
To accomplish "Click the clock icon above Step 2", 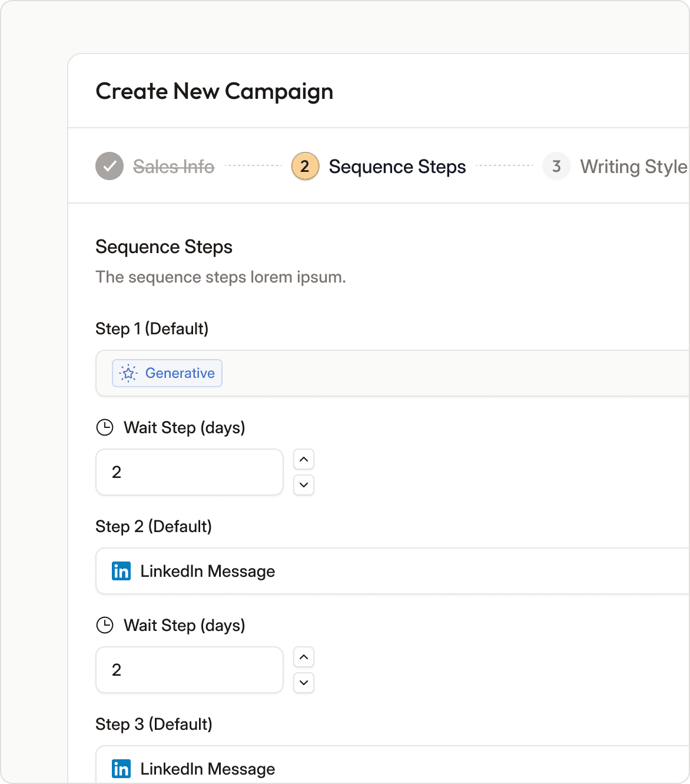I will click(x=105, y=427).
